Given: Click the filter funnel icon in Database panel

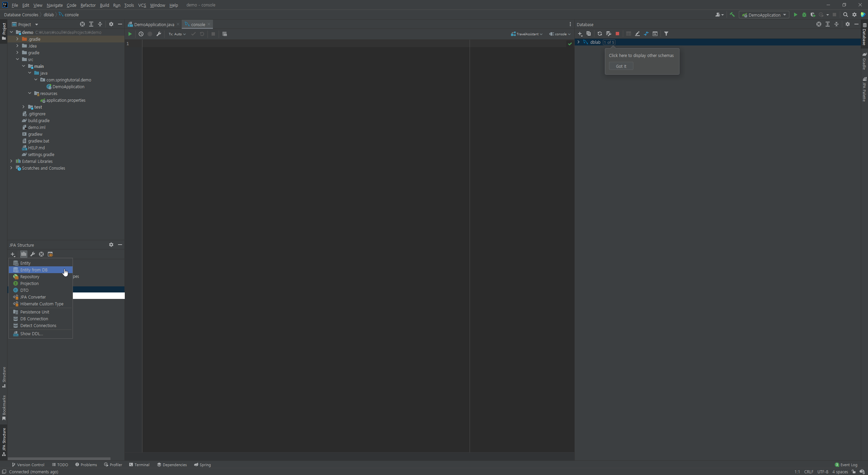Looking at the screenshot, I should (666, 34).
